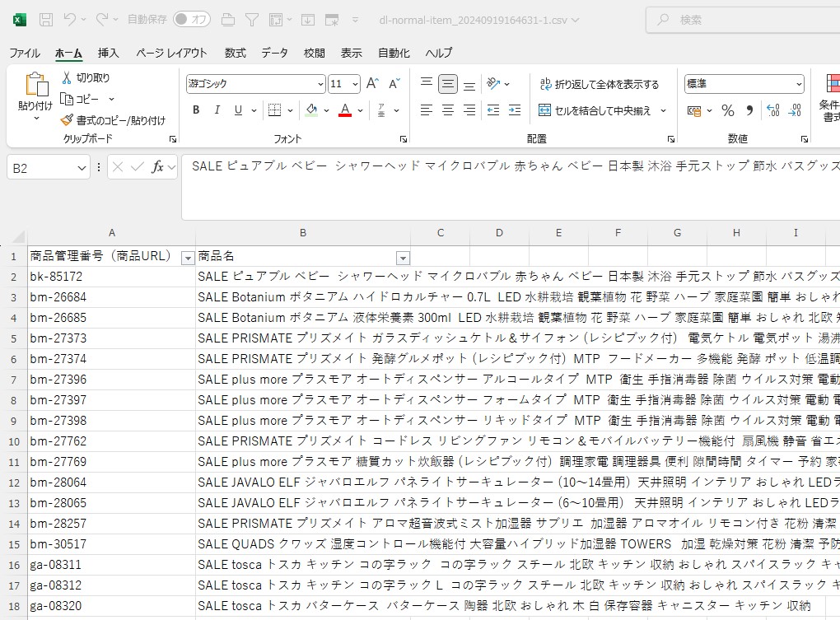Viewport: 840px width, 620px height.
Task: Switch to the 数式 tab
Action: (x=236, y=53)
